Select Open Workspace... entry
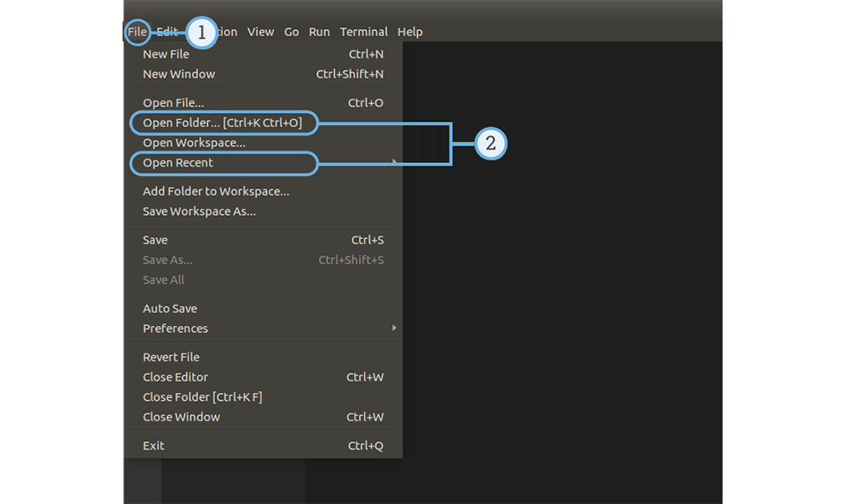846x504 pixels. [x=194, y=143]
